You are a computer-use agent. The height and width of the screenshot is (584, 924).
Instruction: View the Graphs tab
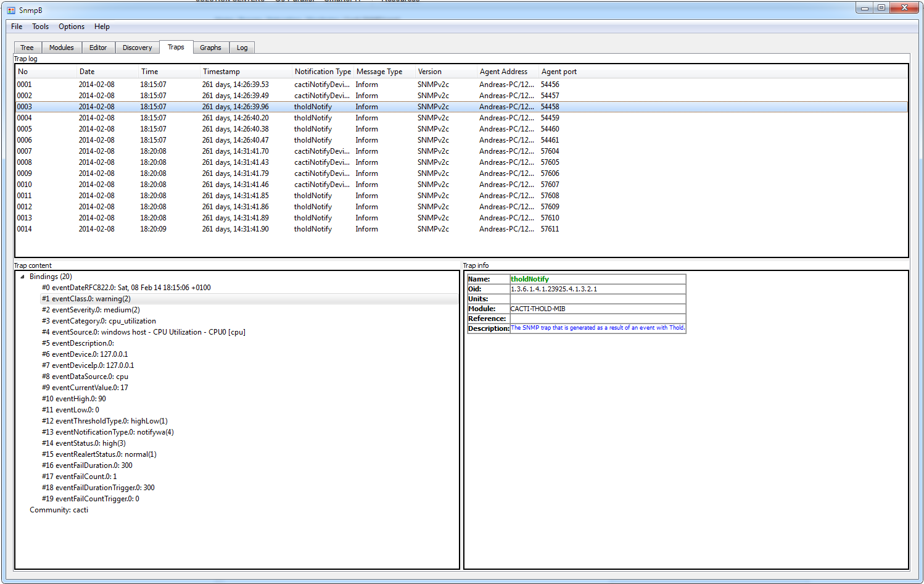210,47
